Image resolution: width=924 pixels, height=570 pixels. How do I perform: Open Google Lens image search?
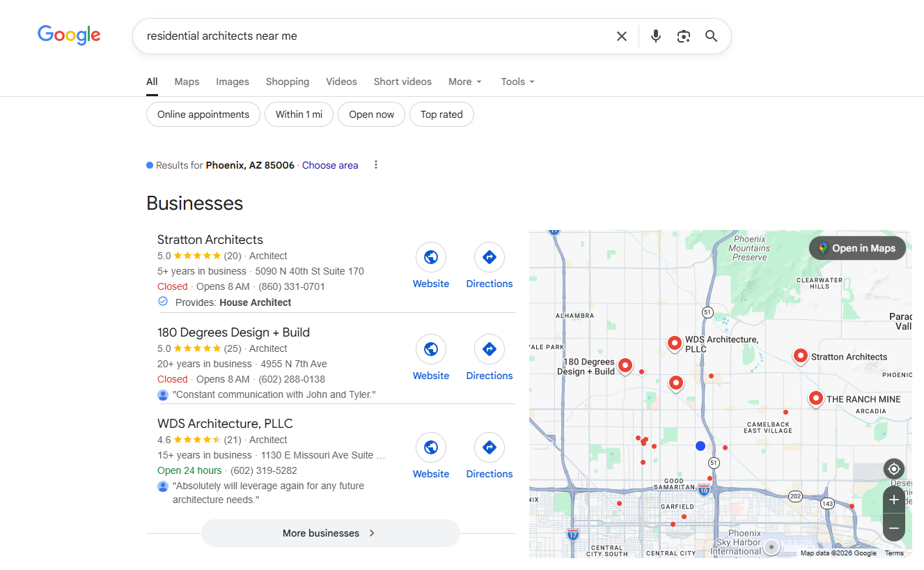(x=683, y=36)
